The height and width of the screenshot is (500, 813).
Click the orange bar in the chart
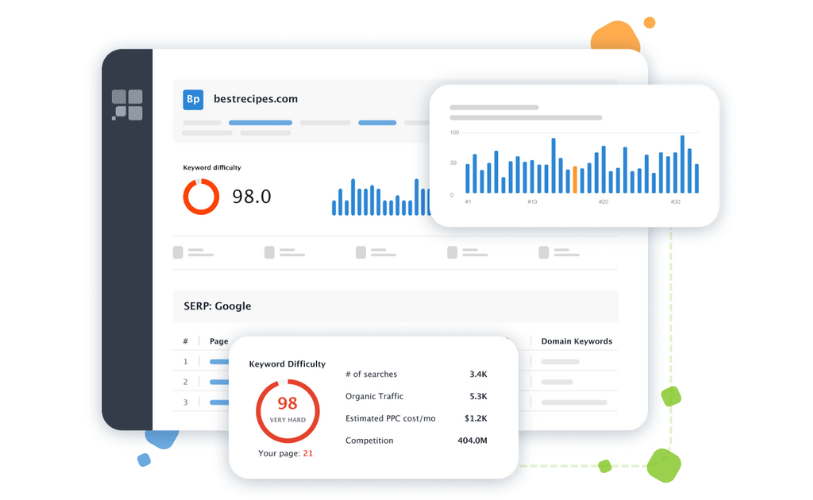tap(574, 180)
